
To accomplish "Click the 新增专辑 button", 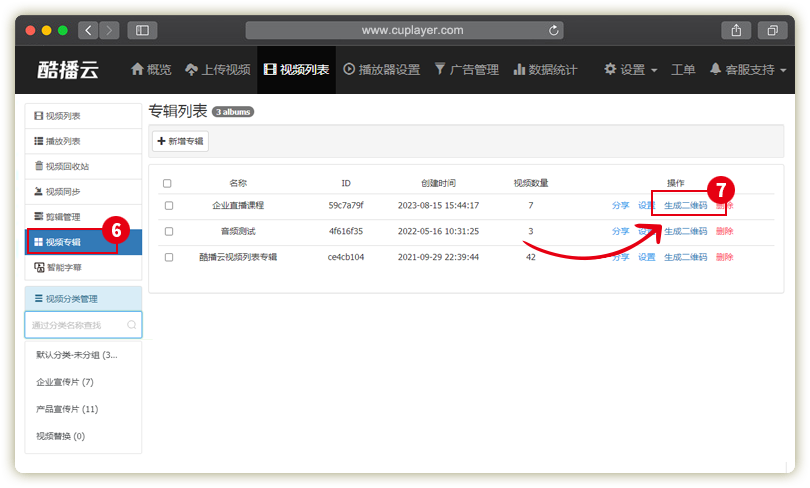I will (x=181, y=142).
